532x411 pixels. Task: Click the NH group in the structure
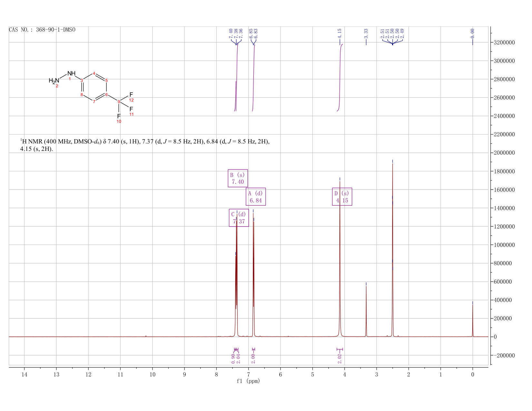71,73
